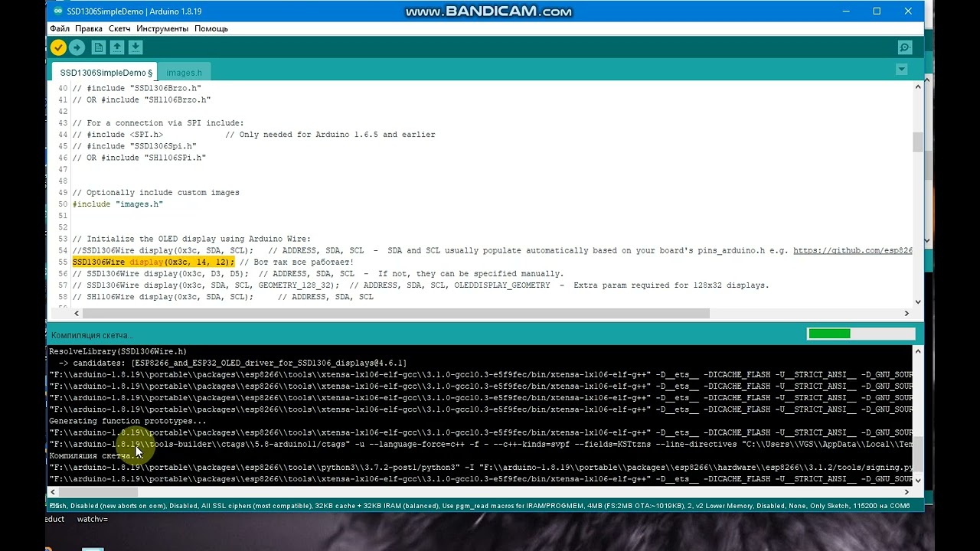Click the comment "// Вот так все работает!"
Image resolution: width=980 pixels, height=551 pixels.
(x=296, y=262)
